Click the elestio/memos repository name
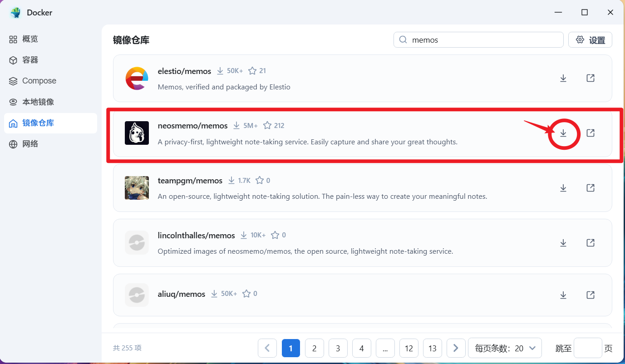The image size is (625, 364). (184, 71)
